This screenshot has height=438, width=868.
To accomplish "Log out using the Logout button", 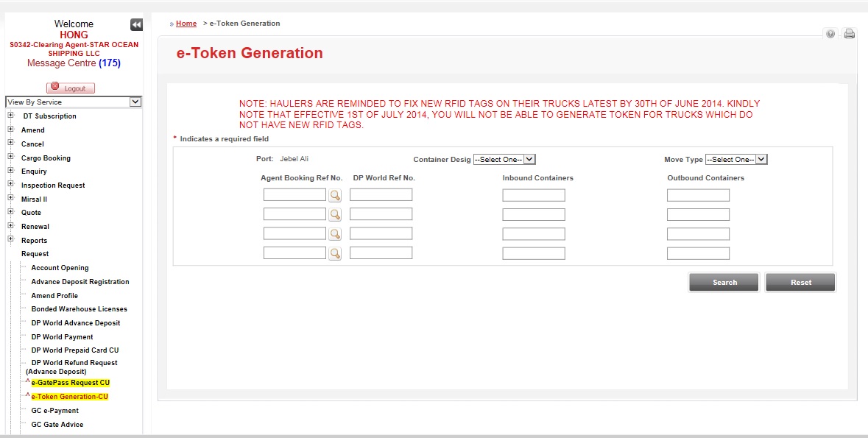I will (x=71, y=88).
